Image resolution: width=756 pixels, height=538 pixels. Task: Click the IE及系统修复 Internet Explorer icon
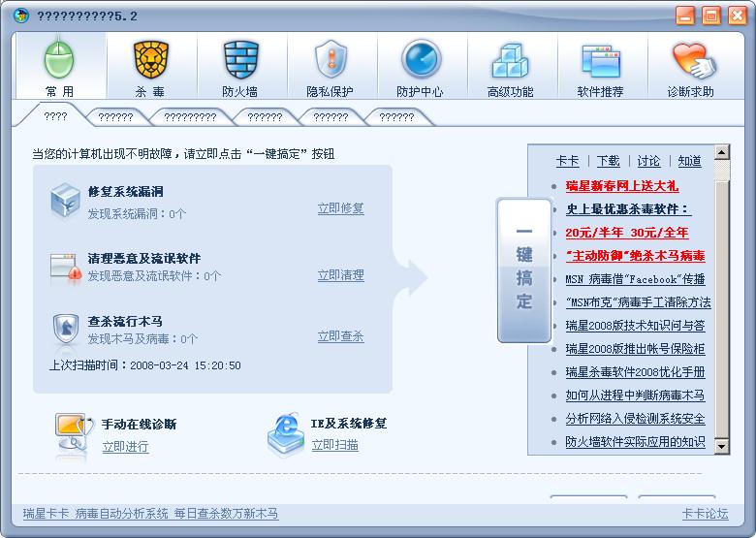click(x=286, y=434)
